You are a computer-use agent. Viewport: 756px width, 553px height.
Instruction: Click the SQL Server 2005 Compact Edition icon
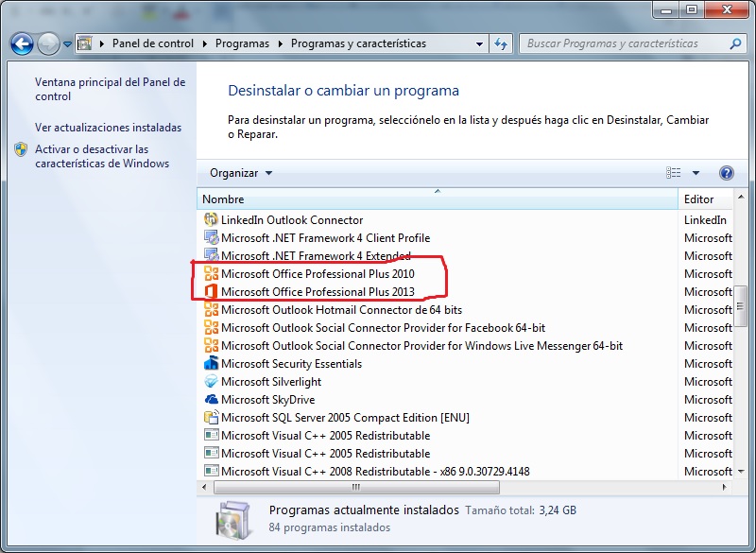tap(211, 417)
